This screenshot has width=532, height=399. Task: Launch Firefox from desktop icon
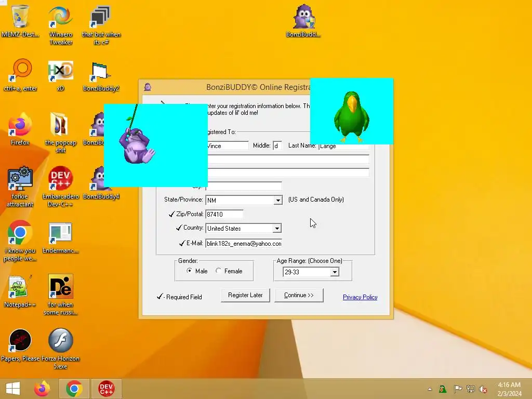20,129
